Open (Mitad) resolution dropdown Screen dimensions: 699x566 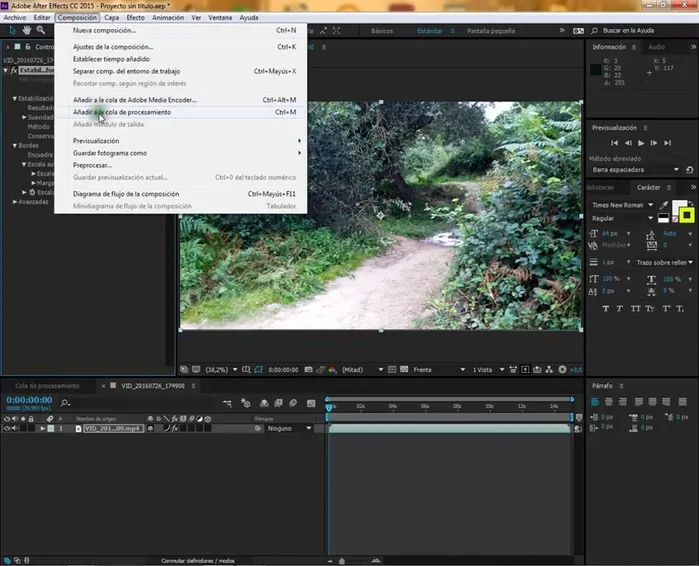coord(362,369)
